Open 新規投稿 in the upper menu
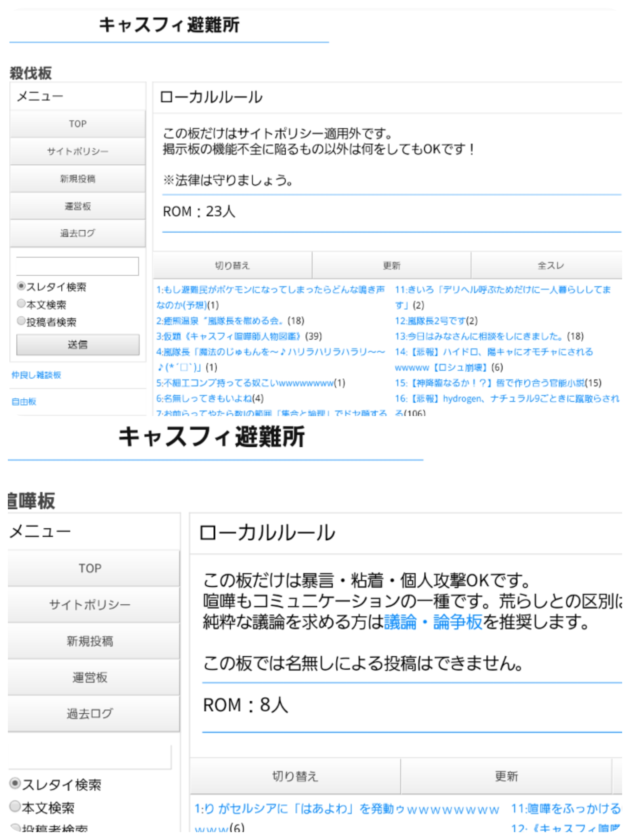Screen dimensions: 630x840 click(77, 178)
